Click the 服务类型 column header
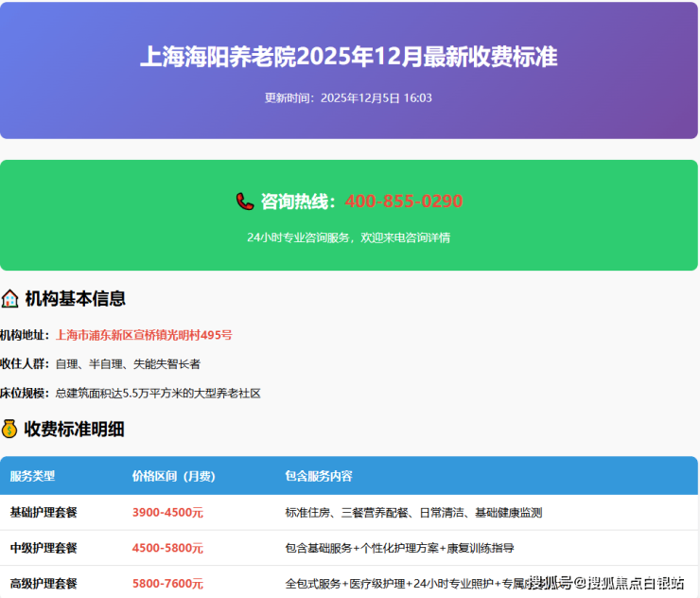 click(x=33, y=476)
